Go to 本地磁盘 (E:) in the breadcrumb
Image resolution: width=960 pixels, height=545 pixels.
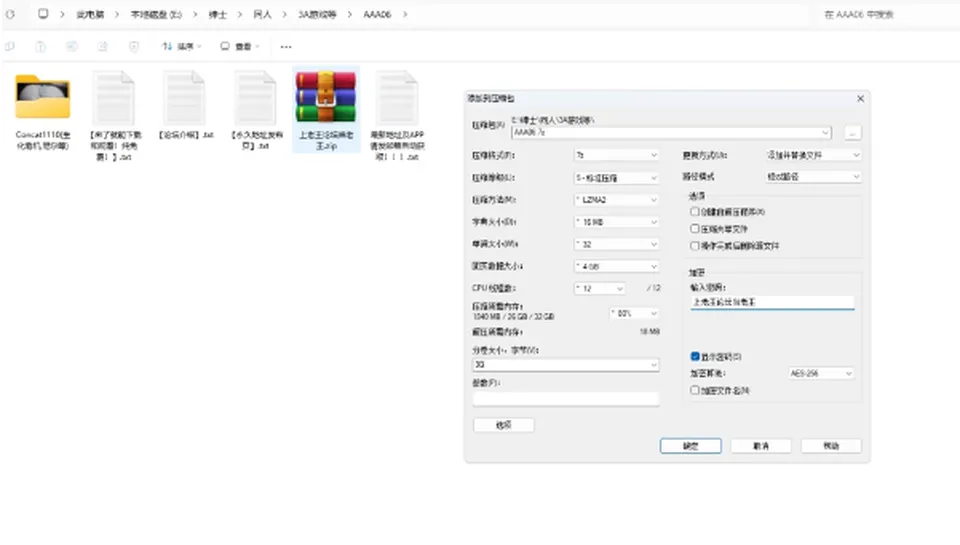156,14
